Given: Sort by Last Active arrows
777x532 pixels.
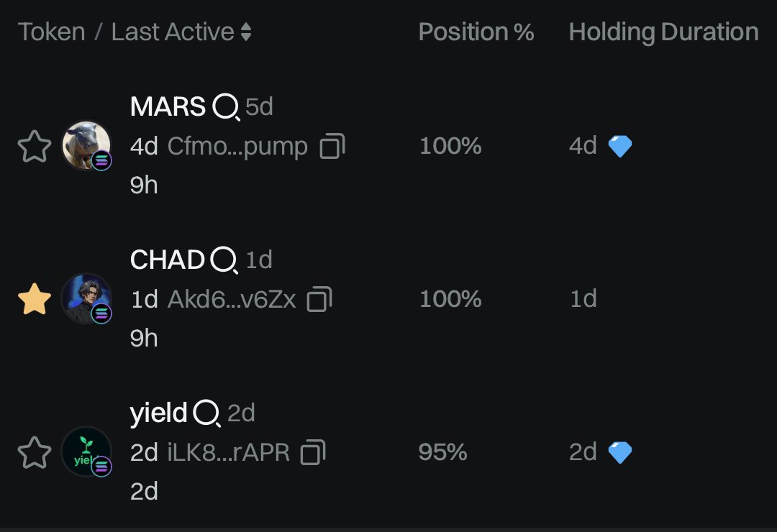Looking at the screenshot, I should pyautogui.click(x=246, y=32).
